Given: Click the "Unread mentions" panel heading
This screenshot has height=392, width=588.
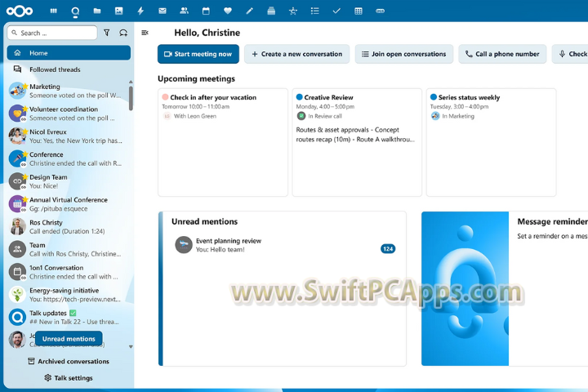Looking at the screenshot, I should click(x=204, y=221).
